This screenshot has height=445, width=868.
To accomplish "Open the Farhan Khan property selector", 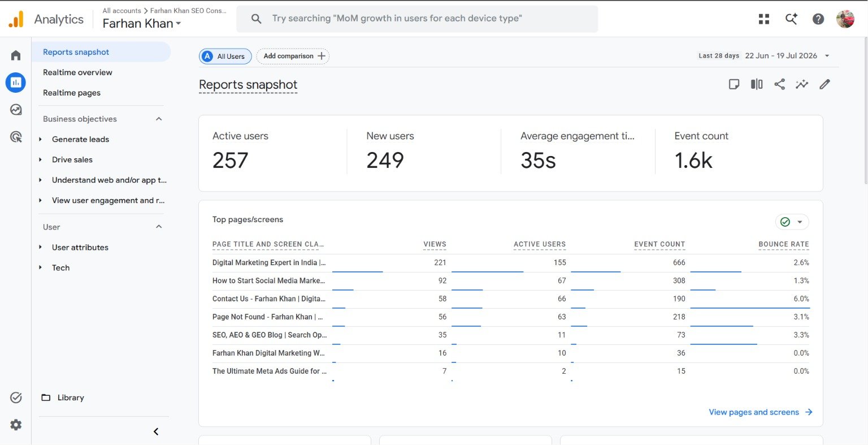I will tap(142, 24).
